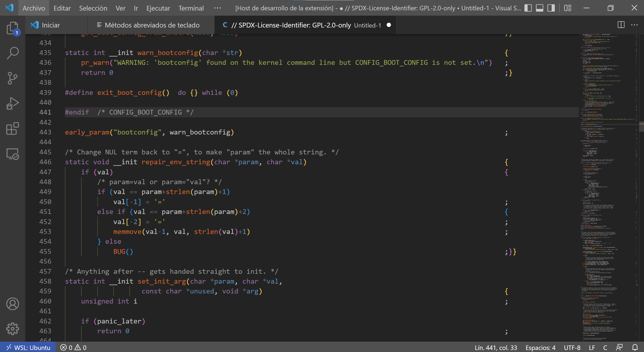
Task: Click the set_init_arg function name
Action: point(162,281)
